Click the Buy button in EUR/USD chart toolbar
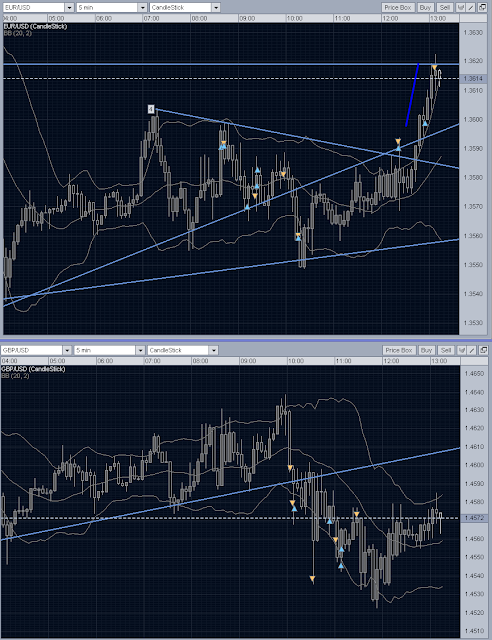The height and width of the screenshot is (640, 492). click(x=425, y=7)
